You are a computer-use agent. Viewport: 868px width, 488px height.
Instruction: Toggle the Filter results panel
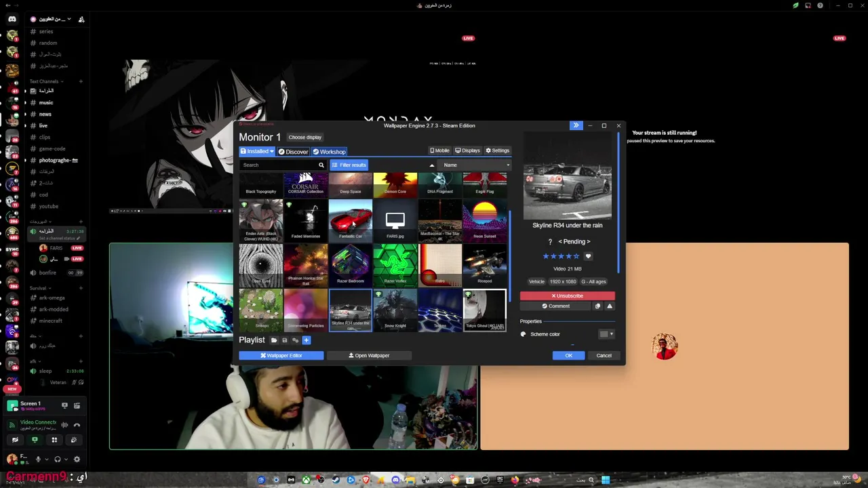click(x=349, y=165)
